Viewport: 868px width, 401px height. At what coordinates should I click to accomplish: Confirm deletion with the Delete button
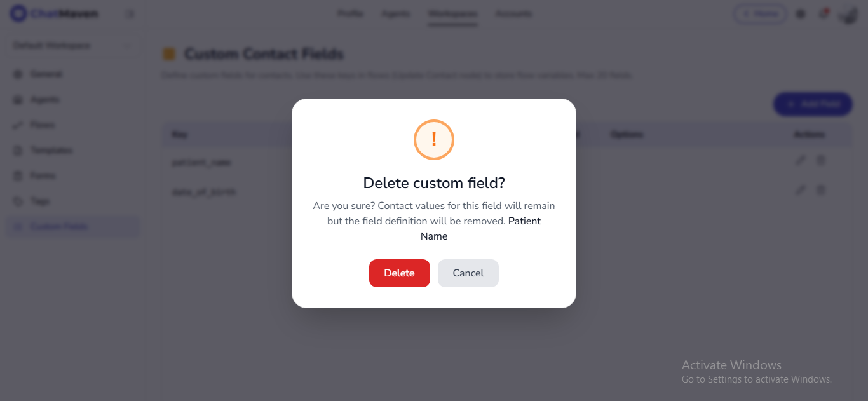click(399, 273)
